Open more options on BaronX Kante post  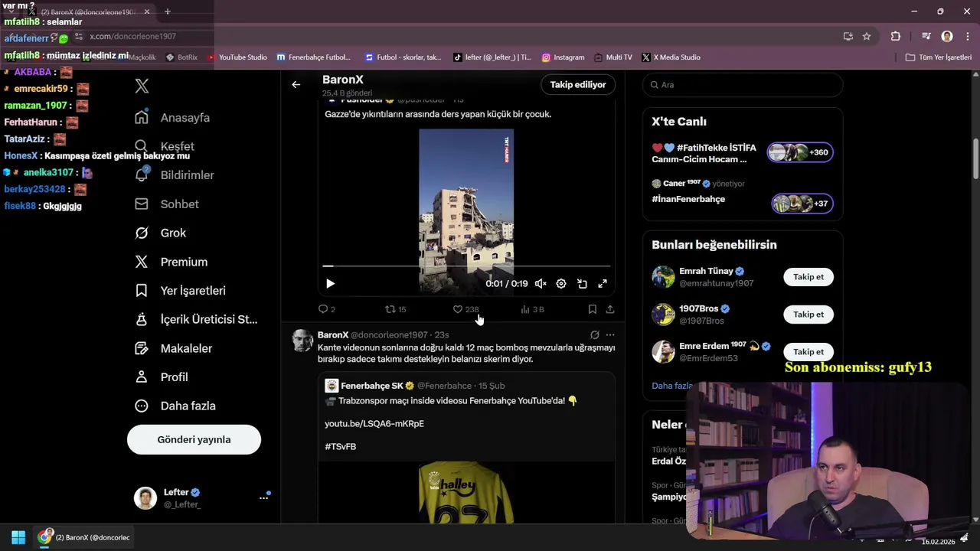[609, 334]
